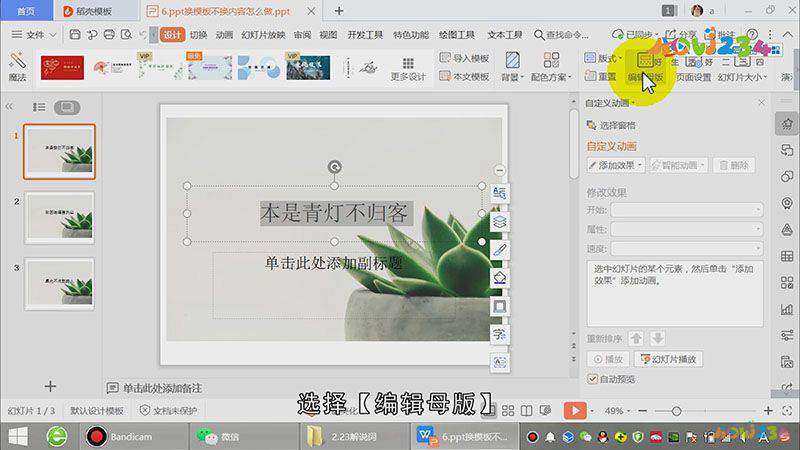Click the Save icon in quick toolbar
Image resolution: width=800 pixels, height=450 pixels.
pos(75,35)
